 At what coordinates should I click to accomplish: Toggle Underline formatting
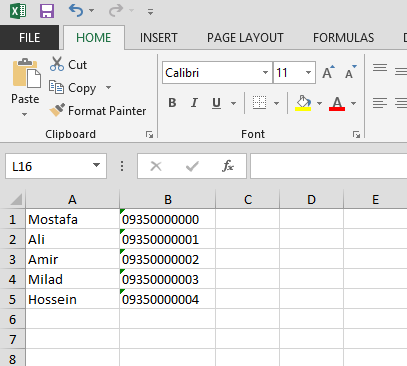pos(217,103)
